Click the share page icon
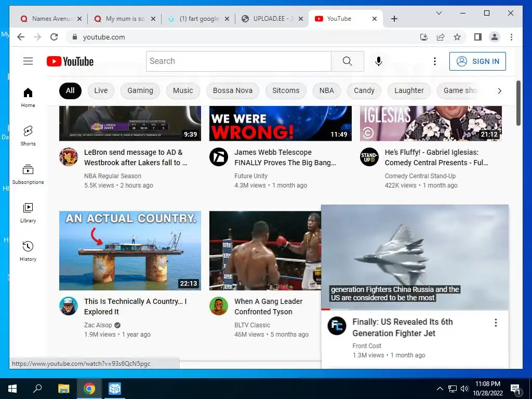532x399 pixels. 441,37
